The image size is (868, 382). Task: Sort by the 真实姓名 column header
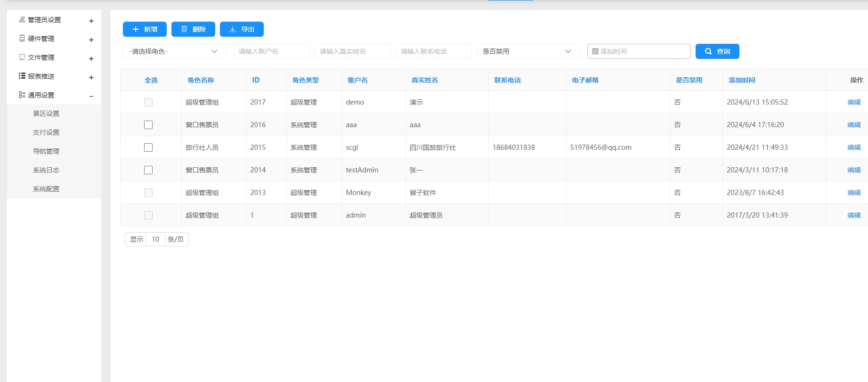click(x=425, y=80)
